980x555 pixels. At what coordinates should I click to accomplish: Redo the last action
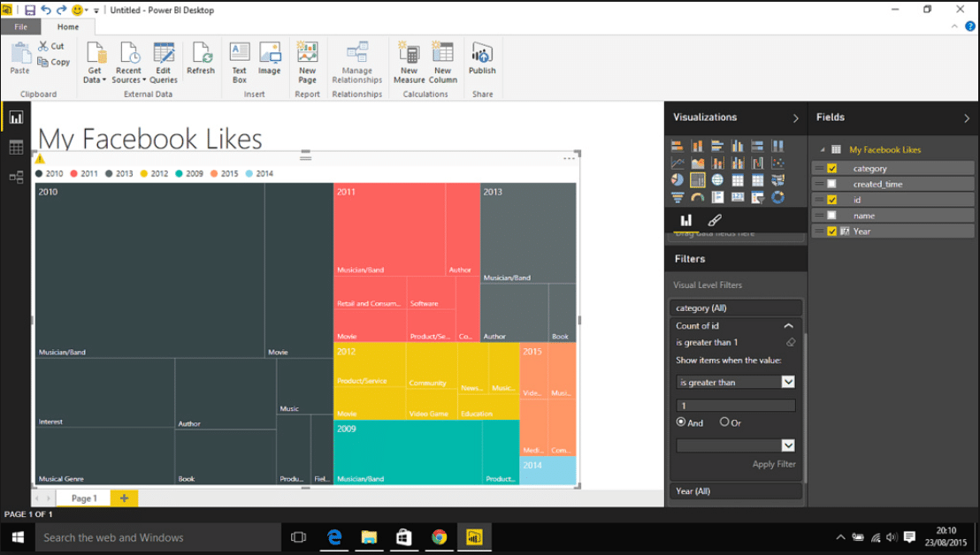[x=61, y=10]
